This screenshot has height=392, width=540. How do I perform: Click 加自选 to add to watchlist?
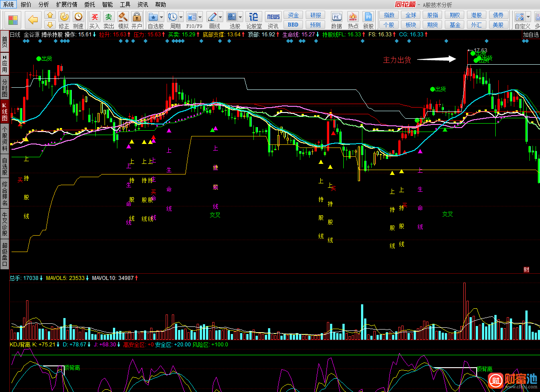click(531, 35)
